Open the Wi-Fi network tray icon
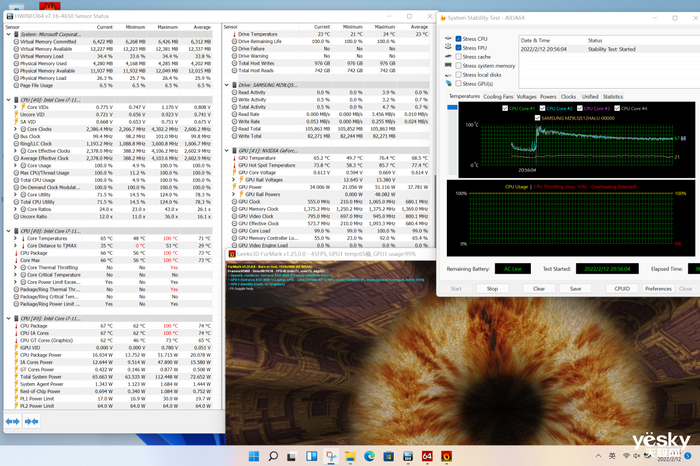The width and height of the screenshot is (700, 466). (x=626, y=456)
